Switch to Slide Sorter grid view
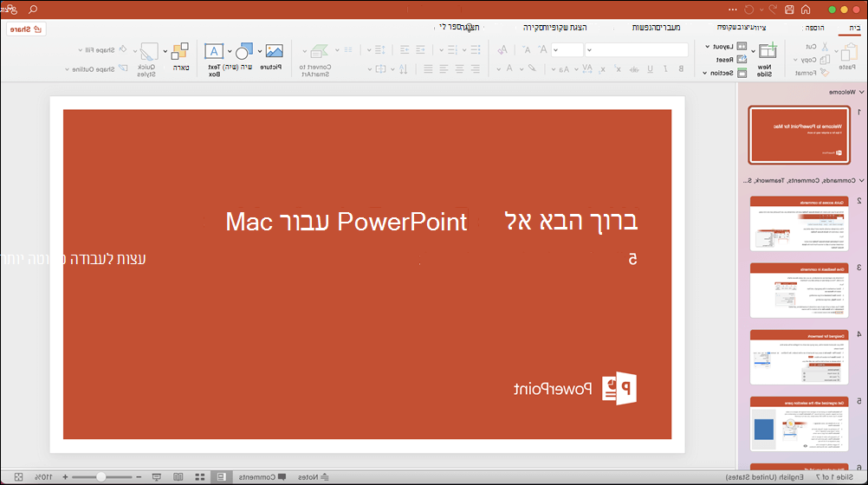Image resolution: width=868 pixels, height=485 pixels. [x=200, y=476]
